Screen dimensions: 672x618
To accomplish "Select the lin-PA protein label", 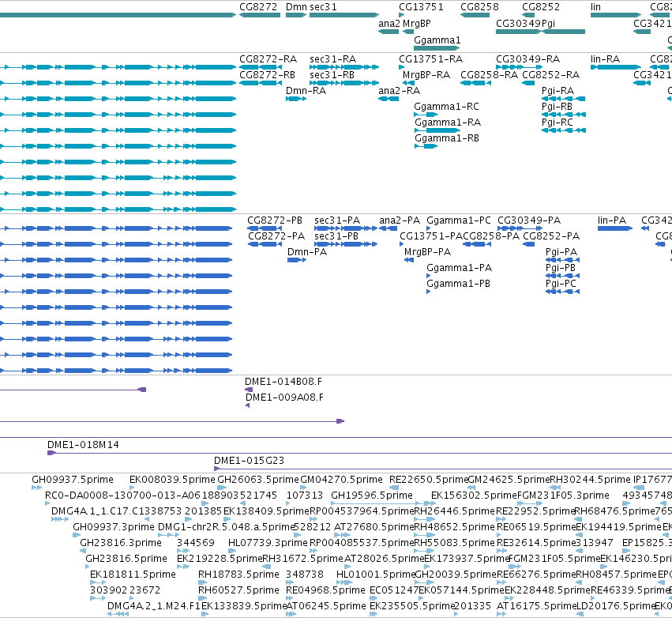I will [611, 220].
